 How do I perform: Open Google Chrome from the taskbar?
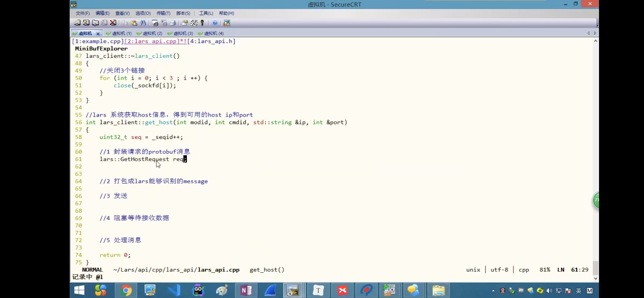click(126, 290)
